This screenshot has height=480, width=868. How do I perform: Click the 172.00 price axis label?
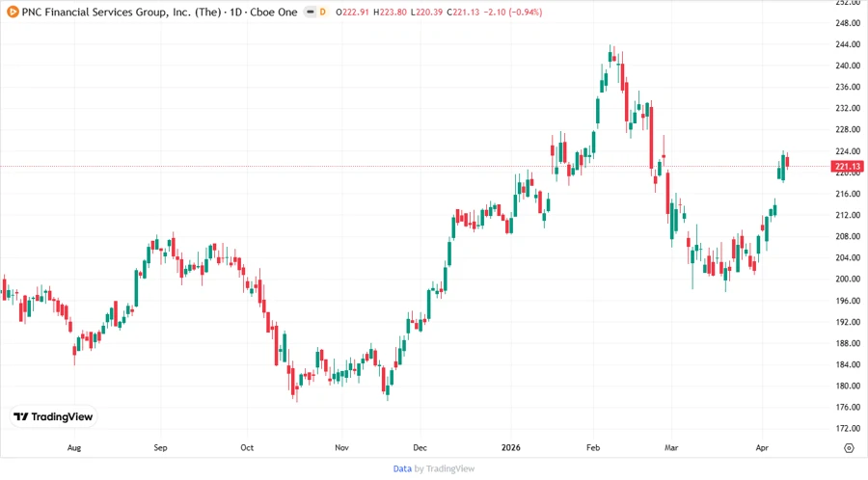coord(848,428)
